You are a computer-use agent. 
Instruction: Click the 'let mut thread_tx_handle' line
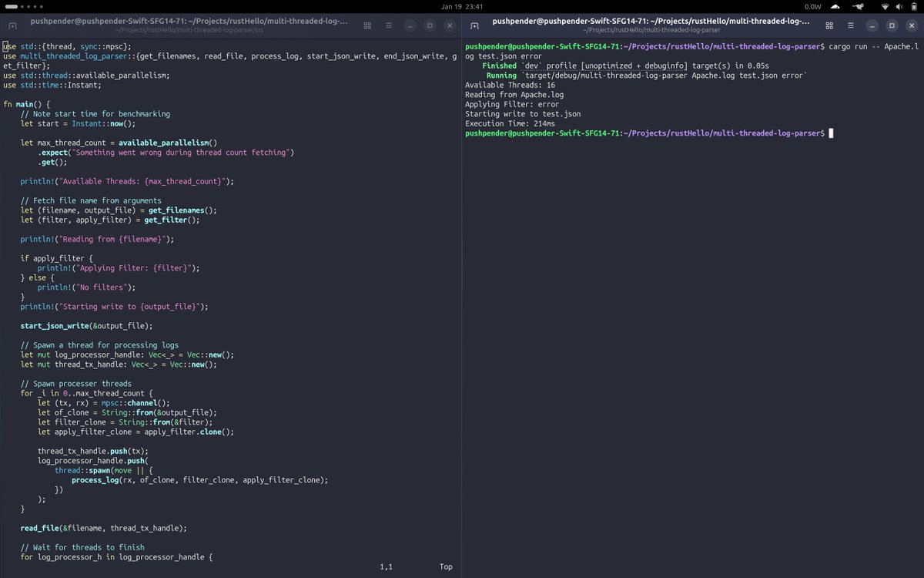tap(119, 365)
